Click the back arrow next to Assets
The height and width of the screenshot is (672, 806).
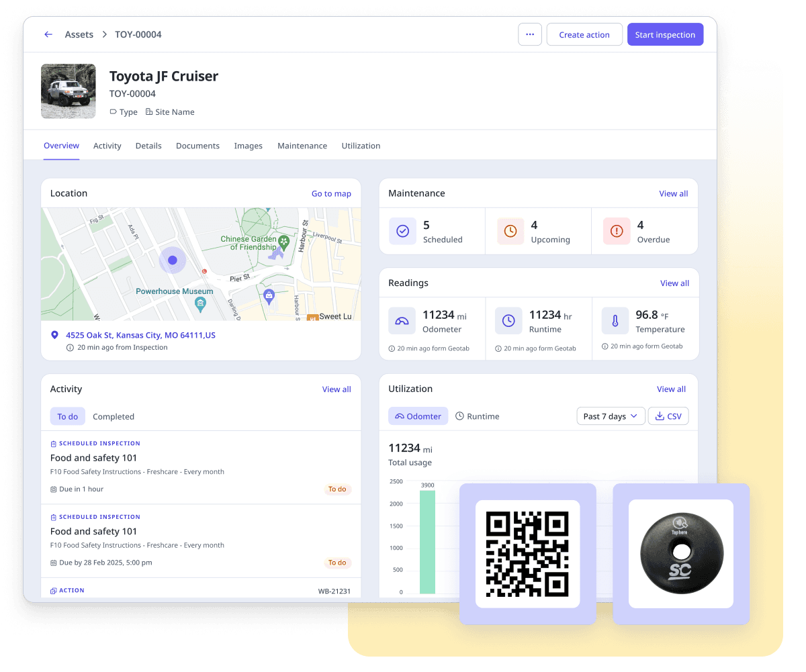(48, 34)
